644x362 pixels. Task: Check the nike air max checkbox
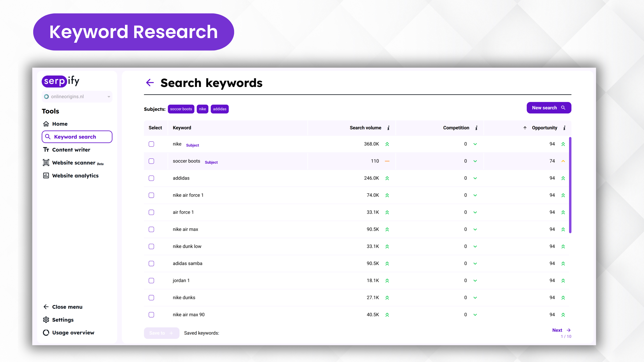pos(151,229)
